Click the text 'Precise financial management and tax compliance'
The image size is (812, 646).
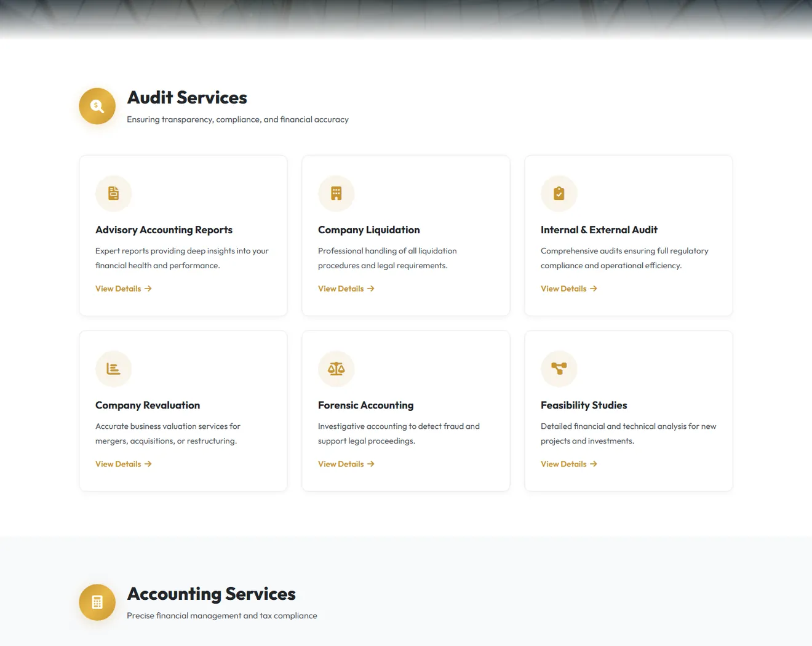tap(222, 616)
